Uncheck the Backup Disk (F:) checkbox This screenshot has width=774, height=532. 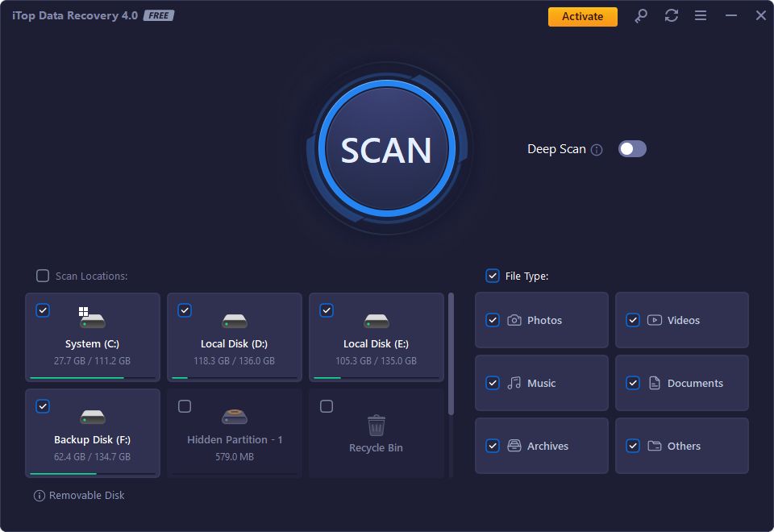coord(43,406)
